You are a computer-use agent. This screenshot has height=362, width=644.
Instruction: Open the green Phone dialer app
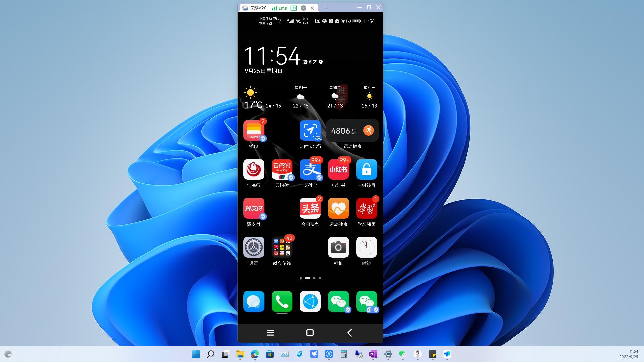click(282, 302)
